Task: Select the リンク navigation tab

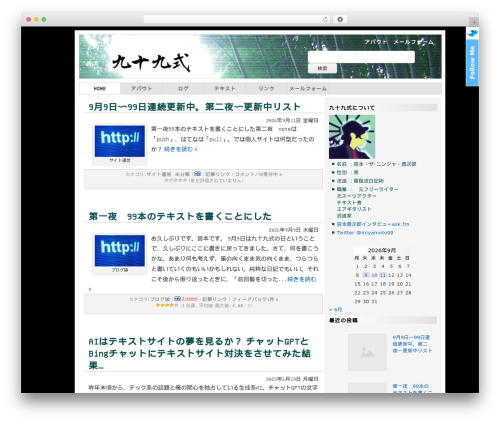Action: tap(266, 89)
